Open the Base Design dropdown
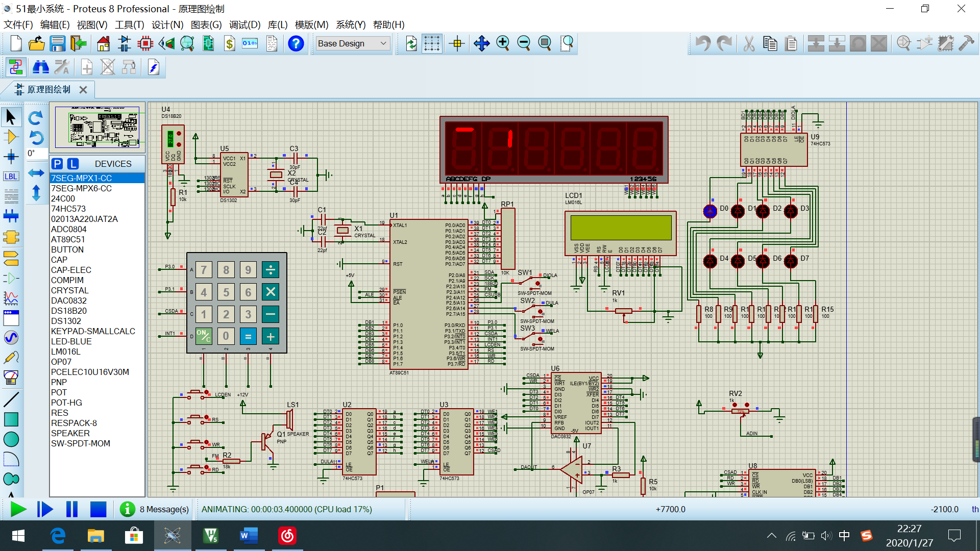 click(353, 44)
